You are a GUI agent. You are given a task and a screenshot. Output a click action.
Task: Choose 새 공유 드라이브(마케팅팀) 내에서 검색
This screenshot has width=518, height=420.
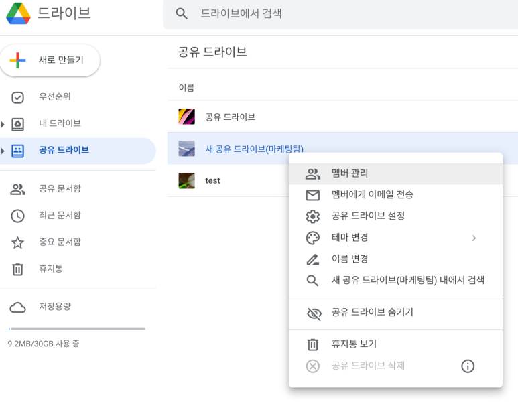pyautogui.click(x=395, y=280)
